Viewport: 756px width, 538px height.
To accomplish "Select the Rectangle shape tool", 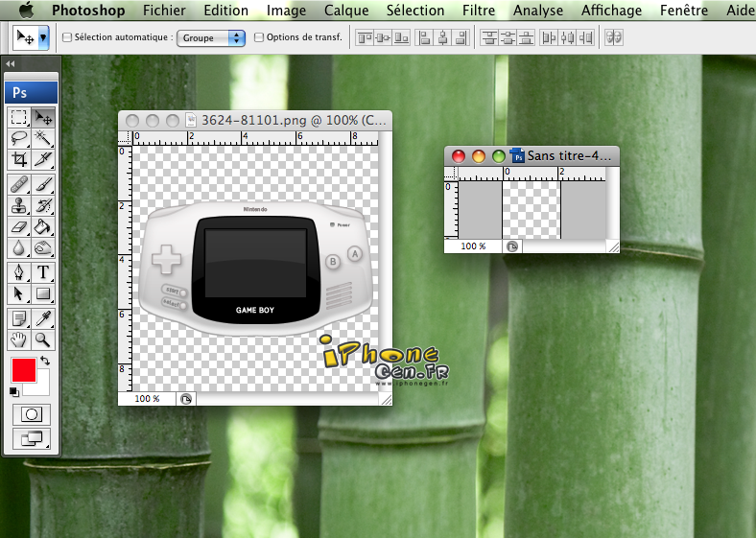I will pyautogui.click(x=43, y=293).
